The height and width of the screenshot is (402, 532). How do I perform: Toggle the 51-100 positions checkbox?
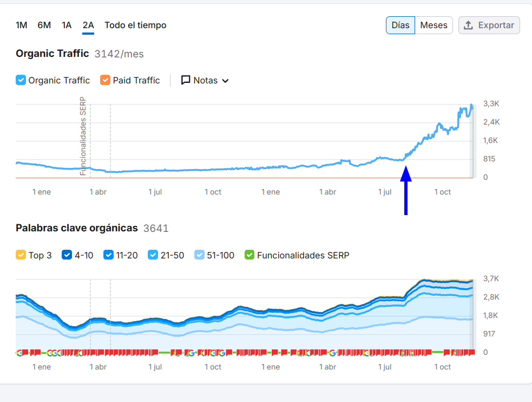200,255
